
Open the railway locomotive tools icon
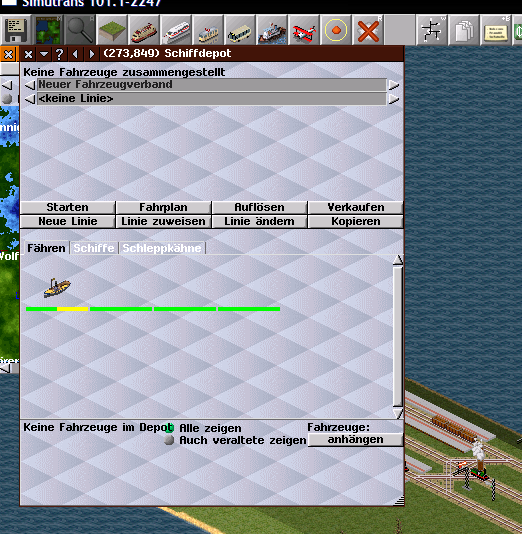click(x=144, y=30)
